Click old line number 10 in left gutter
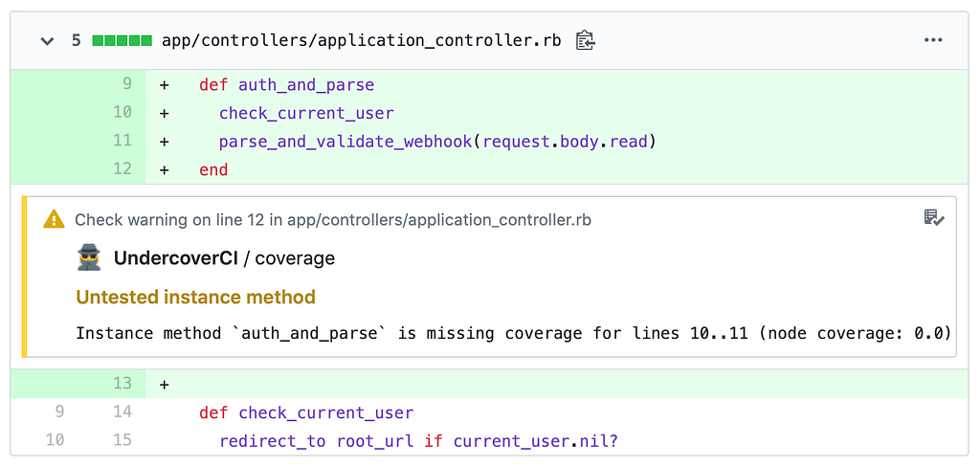Image resolution: width=980 pixels, height=467 pixels. point(55,440)
